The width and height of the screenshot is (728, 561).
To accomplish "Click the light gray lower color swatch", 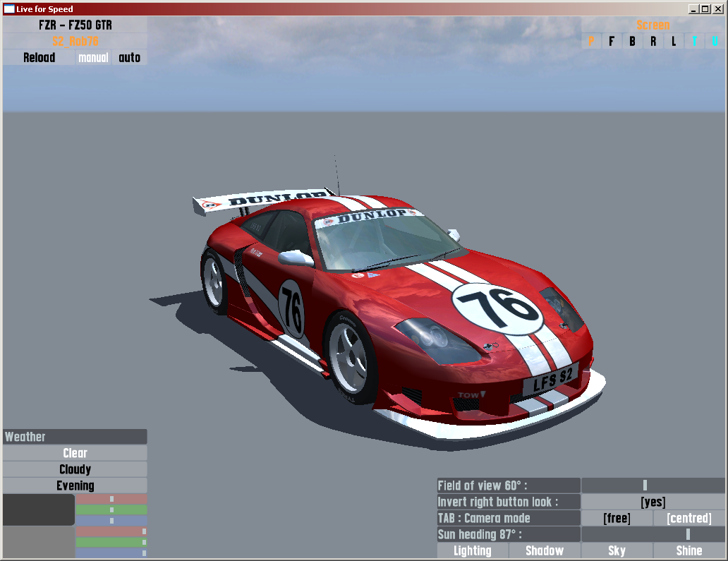I will coord(39,542).
